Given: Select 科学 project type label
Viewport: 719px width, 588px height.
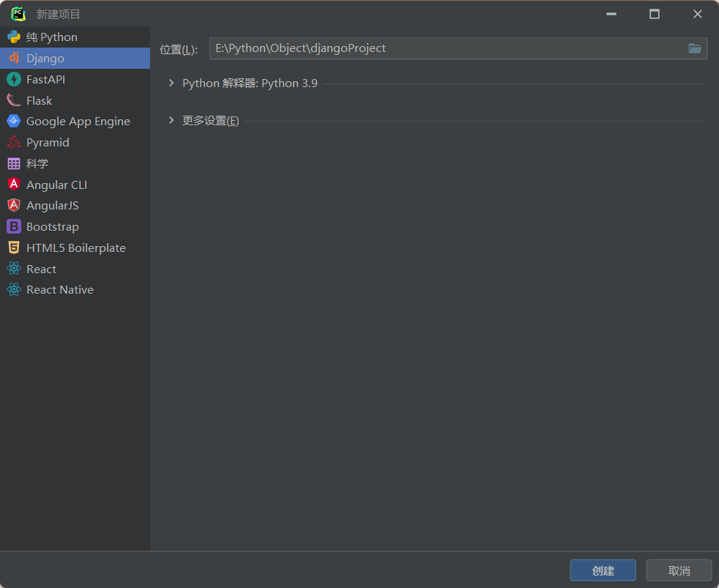Looking at the screenshot, I should tap(37, 164).
